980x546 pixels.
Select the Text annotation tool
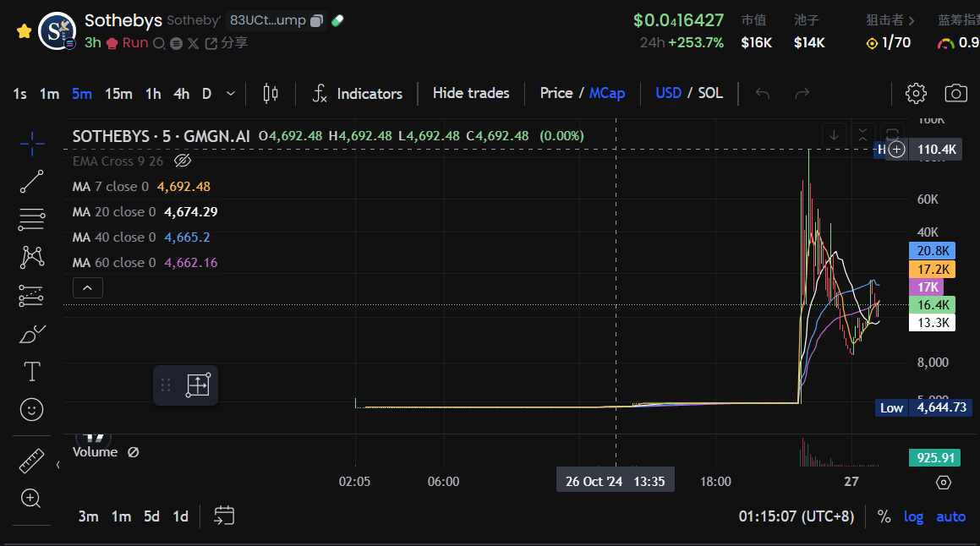[31, 371]
